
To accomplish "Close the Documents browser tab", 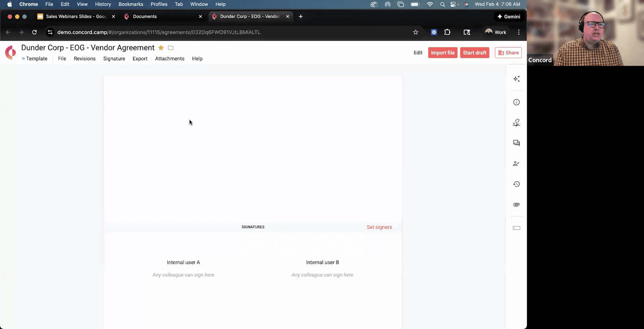I will [200, 16].
